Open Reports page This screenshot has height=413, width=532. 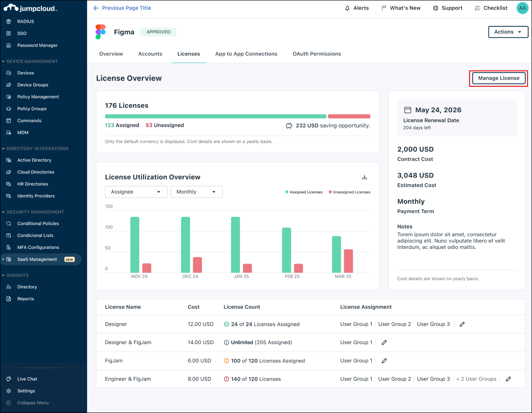pos(26,299)
